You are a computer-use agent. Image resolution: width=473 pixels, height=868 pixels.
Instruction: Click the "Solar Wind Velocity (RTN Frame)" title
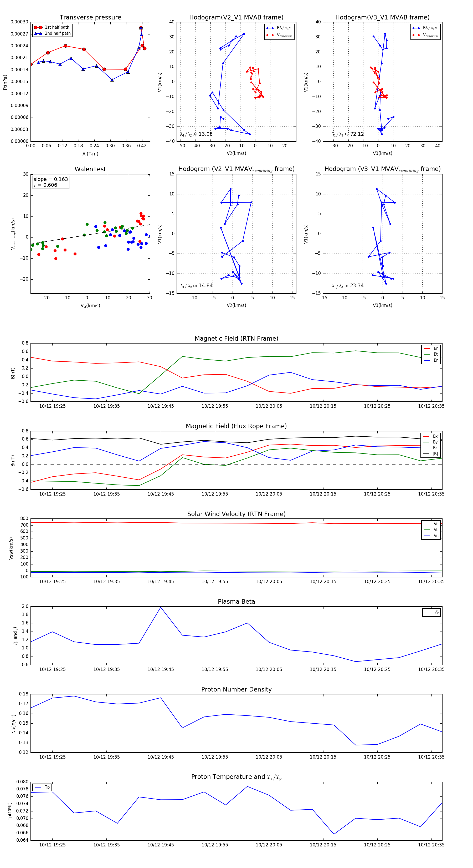236,514
